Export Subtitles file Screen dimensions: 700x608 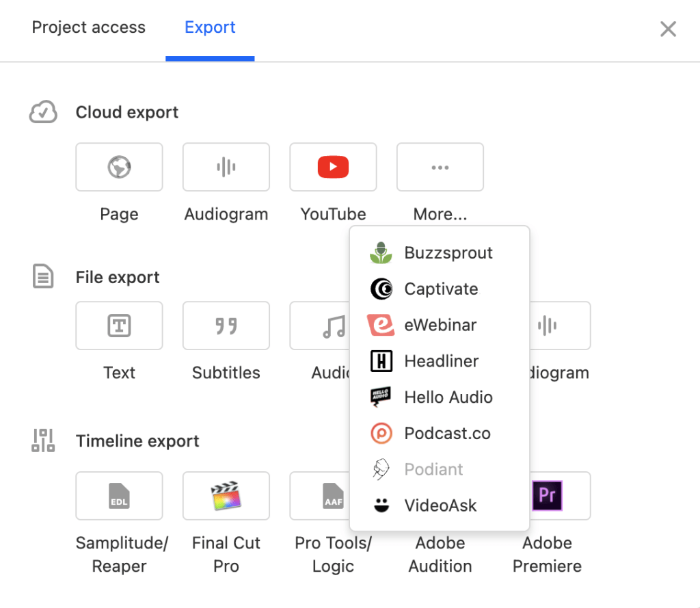[226, 326]
